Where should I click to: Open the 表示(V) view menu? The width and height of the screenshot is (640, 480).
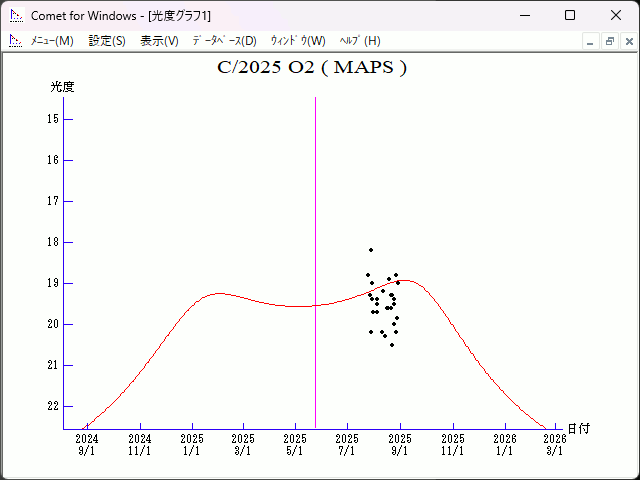click(x=159, y=41)
